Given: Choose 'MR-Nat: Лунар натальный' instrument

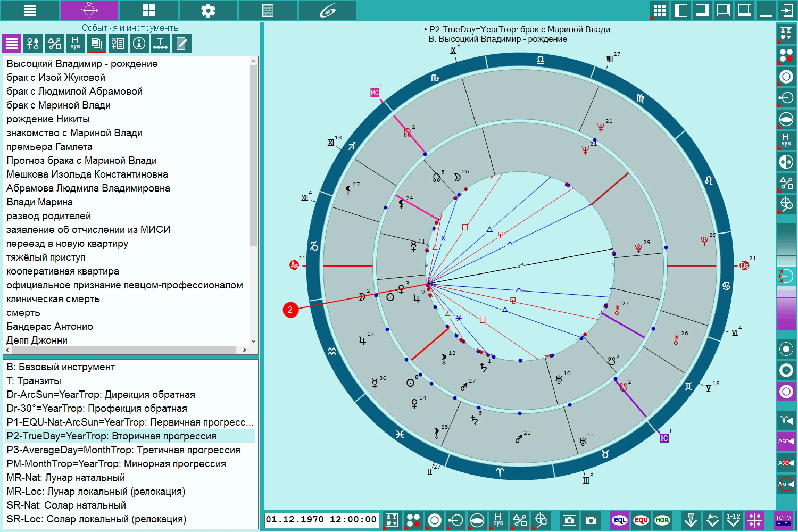Looking at the screenshot, I should (x=66, y=478).
